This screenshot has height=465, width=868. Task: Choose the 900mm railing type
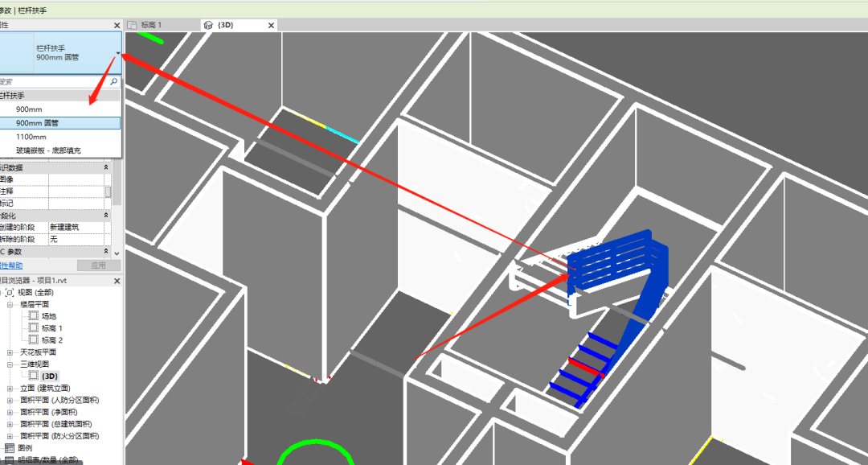(29, 109)
